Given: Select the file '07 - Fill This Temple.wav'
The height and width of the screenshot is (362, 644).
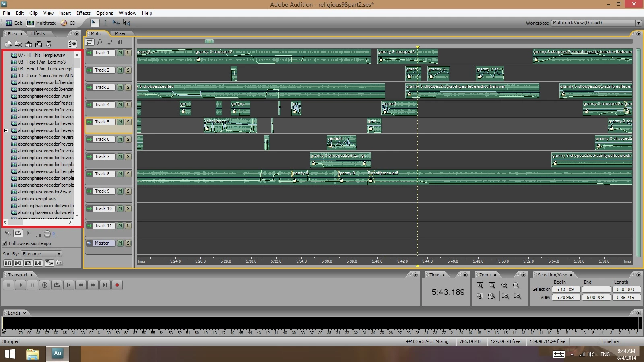Looking at the screenshot, I should [41, 55].
